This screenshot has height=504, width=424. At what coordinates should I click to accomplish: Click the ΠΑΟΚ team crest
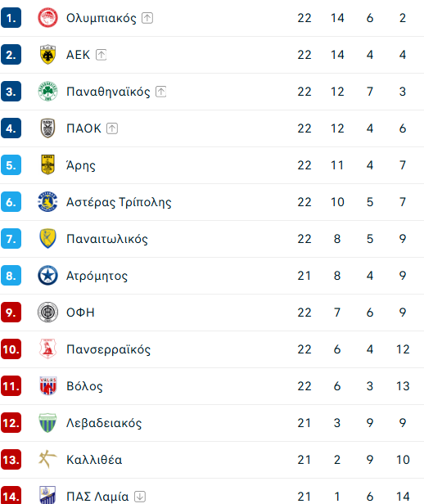click(x=47, y=128)
